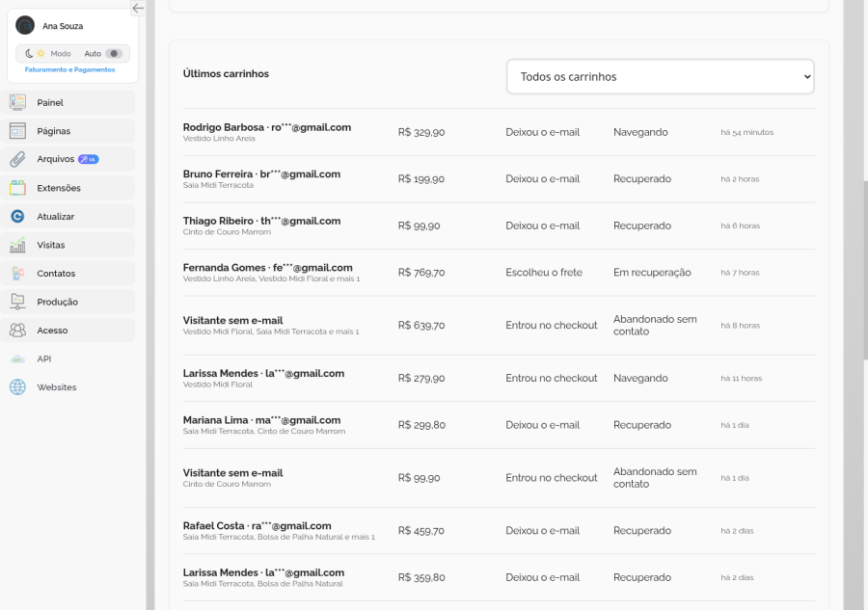The height and width of the screenshot is (610, 868).
Task: Click the page vertical scrollbar thumb
Action: pyautogui.click(x=865, y=271)
